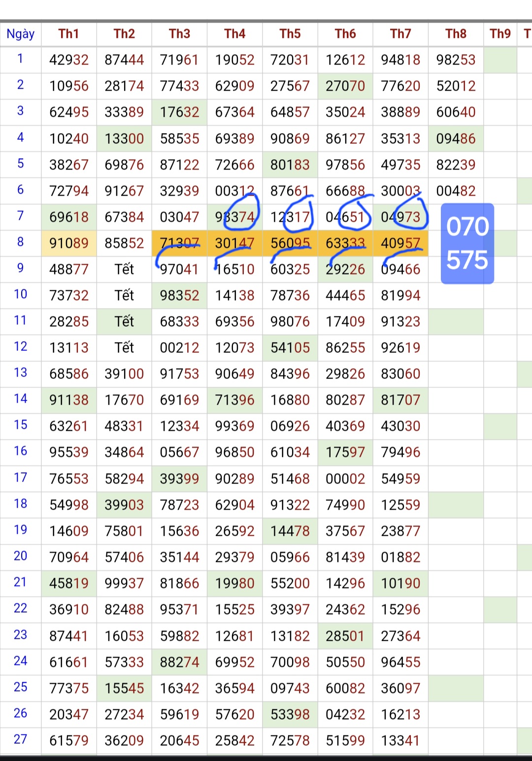The image size is (532, 761).
Task: Click the Tết cell in day 9 row
Action: tap(124, 269)
